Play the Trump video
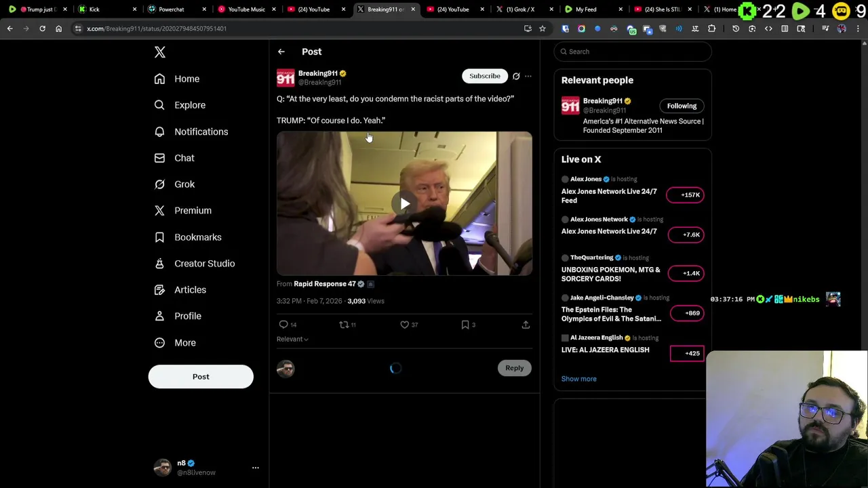Screen dimensions: 868x488 click(404, 203)
